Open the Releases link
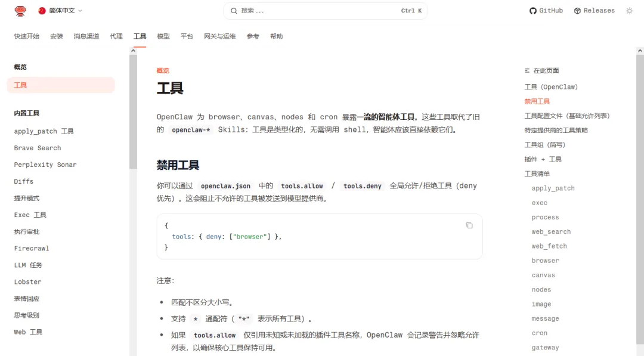644x356 pixels. pos(595,11)
